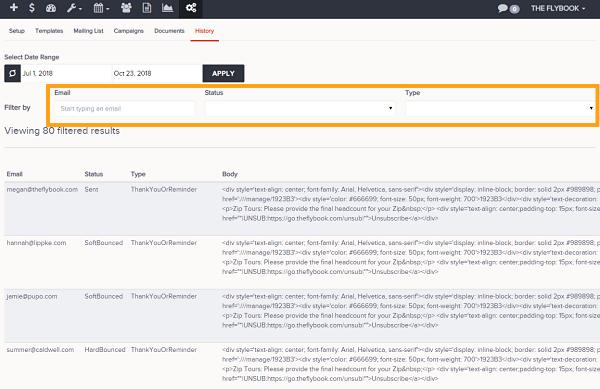Click email jamie@pupo.com
This screenshot has width=600, height=389.
(32, 296)
